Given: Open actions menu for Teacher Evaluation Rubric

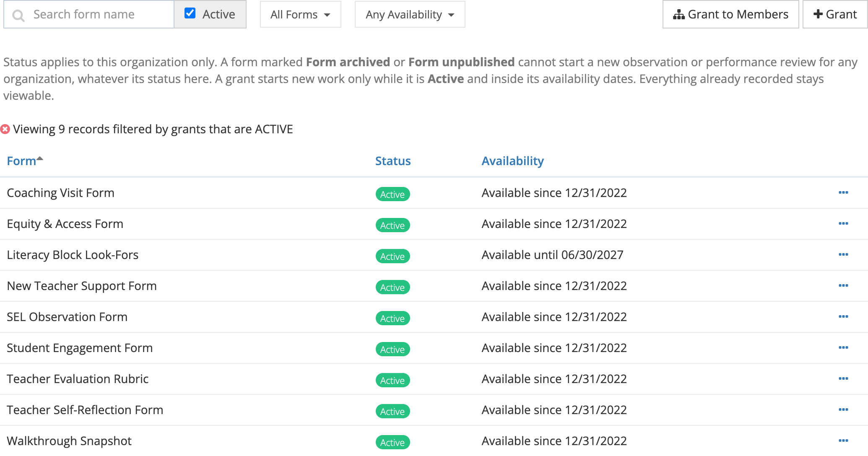Looking at the screenshot, I should pos(843,379).
